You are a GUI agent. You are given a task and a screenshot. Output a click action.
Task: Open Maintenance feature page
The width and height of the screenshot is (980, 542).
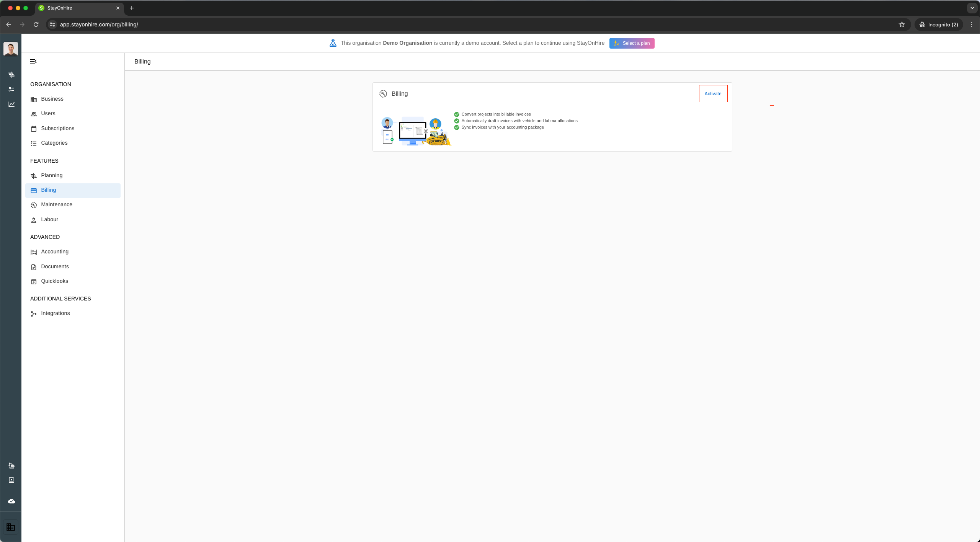pyautogui.click(x=57, y=204)
